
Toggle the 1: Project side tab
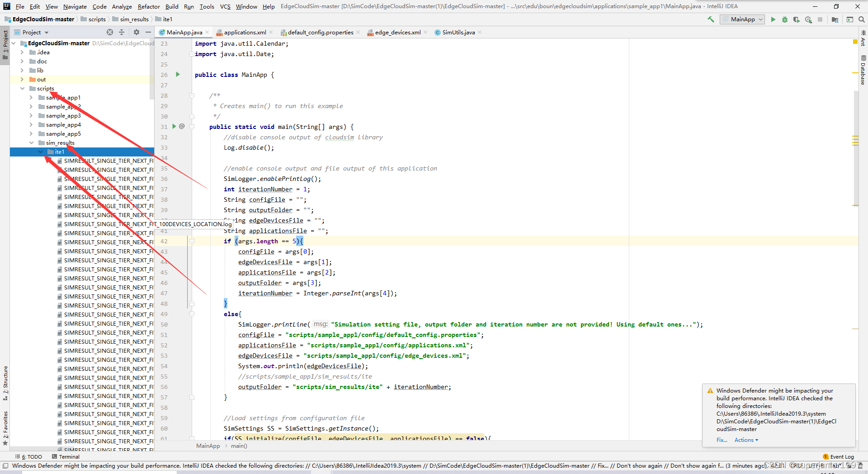pos(5,46)
